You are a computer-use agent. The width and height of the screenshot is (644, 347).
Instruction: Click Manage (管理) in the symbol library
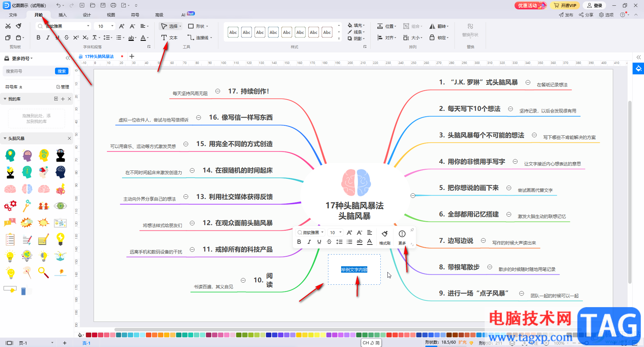point(63,87)
